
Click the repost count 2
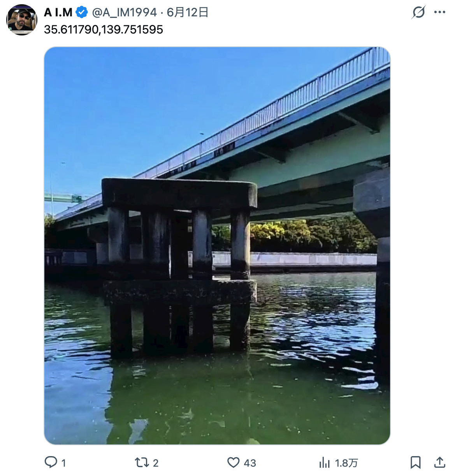coord(156,463)
